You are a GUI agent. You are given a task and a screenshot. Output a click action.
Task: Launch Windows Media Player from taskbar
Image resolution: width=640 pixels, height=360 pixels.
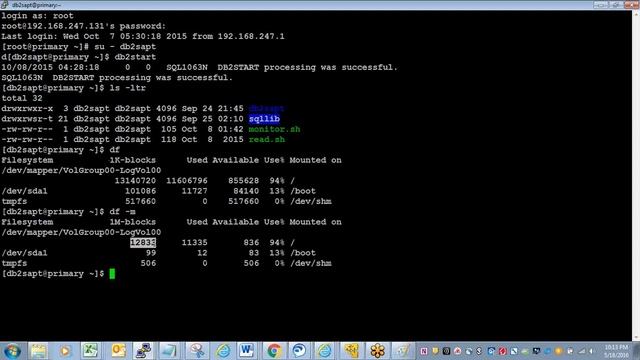(64, 351)
